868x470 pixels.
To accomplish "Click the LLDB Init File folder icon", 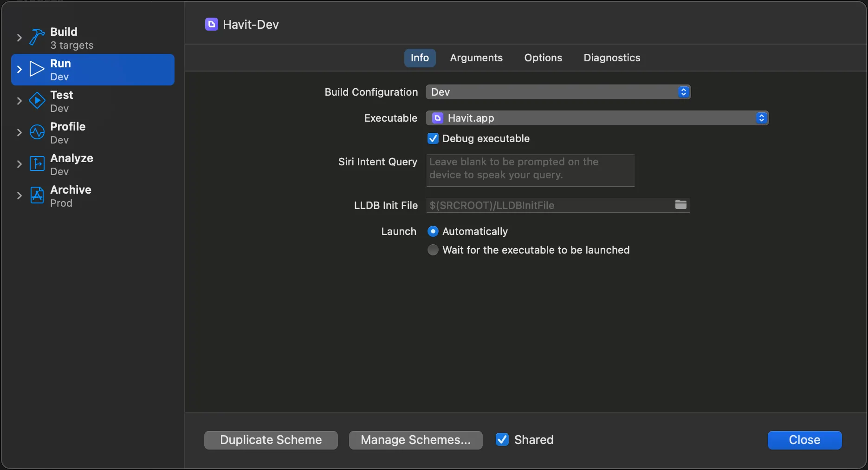I will pos(680,205).
